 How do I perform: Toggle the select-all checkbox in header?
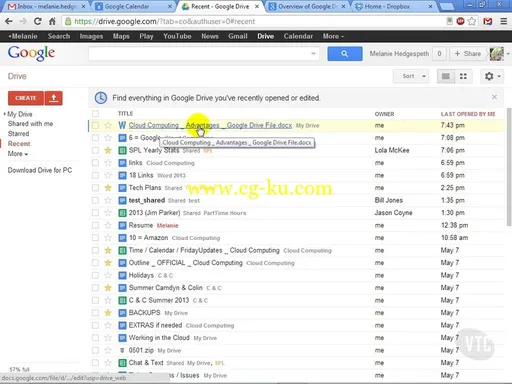point(95,114)
